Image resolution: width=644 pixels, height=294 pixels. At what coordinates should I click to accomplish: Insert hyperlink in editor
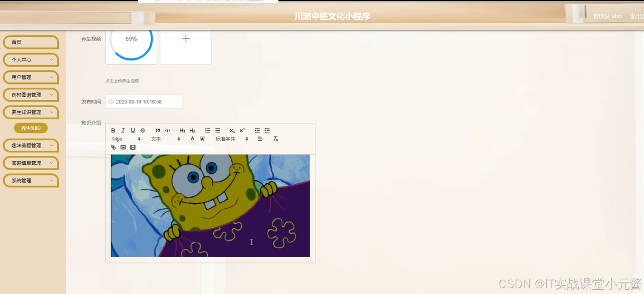coord(113,148)
